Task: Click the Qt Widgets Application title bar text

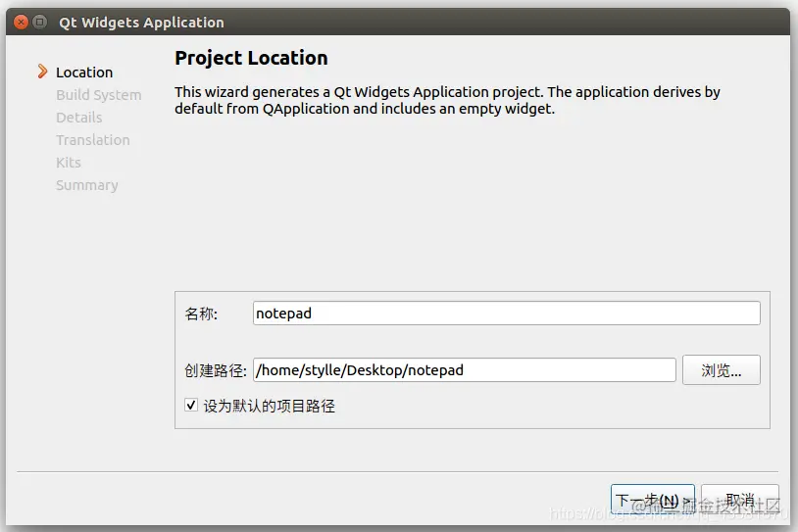Action: point(141,23)
